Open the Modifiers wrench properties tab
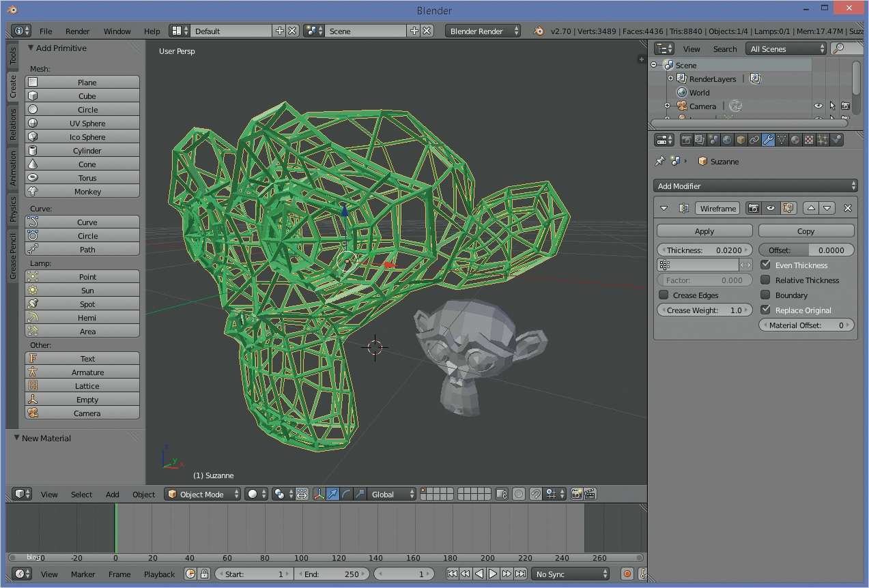This screenshot has width=869, height=588. (x=768, y=140)
